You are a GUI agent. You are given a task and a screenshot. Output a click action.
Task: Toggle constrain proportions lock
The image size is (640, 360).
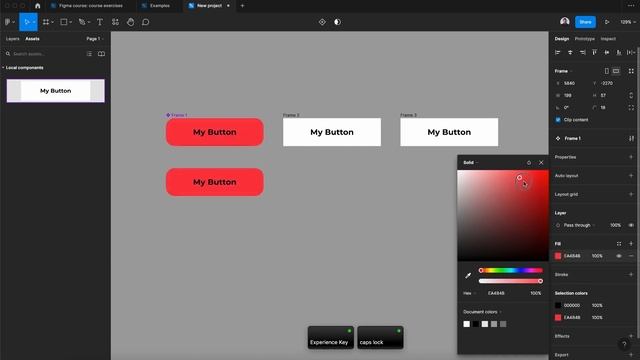631,96
